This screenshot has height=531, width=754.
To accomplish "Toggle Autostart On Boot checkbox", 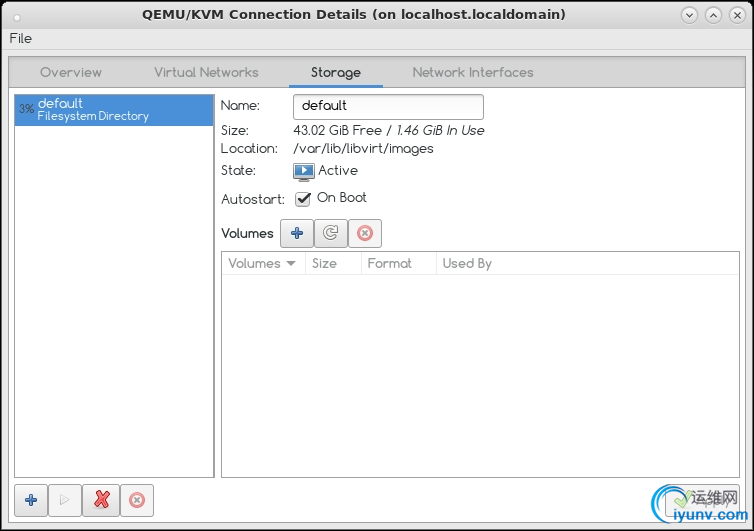I will point(302,199).
